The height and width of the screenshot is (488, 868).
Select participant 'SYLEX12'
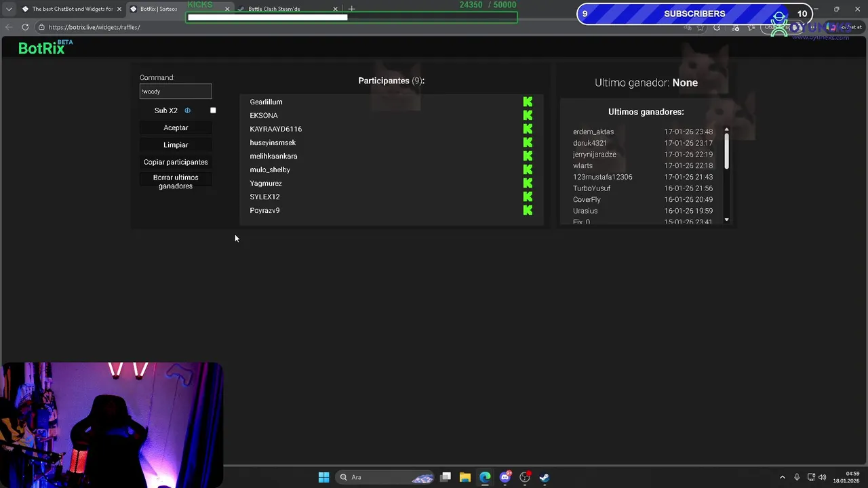tap(264, 197)
